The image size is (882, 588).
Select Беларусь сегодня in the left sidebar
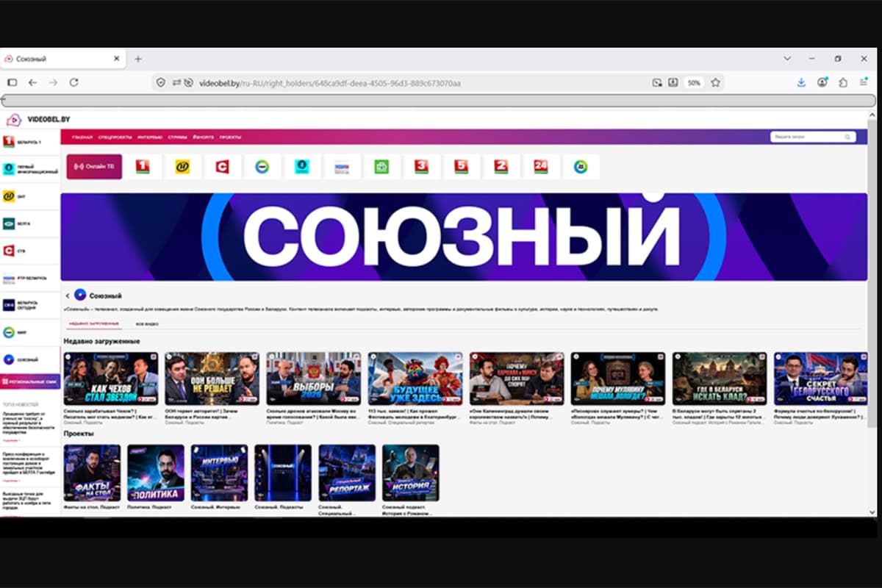(x=30, y=304)
